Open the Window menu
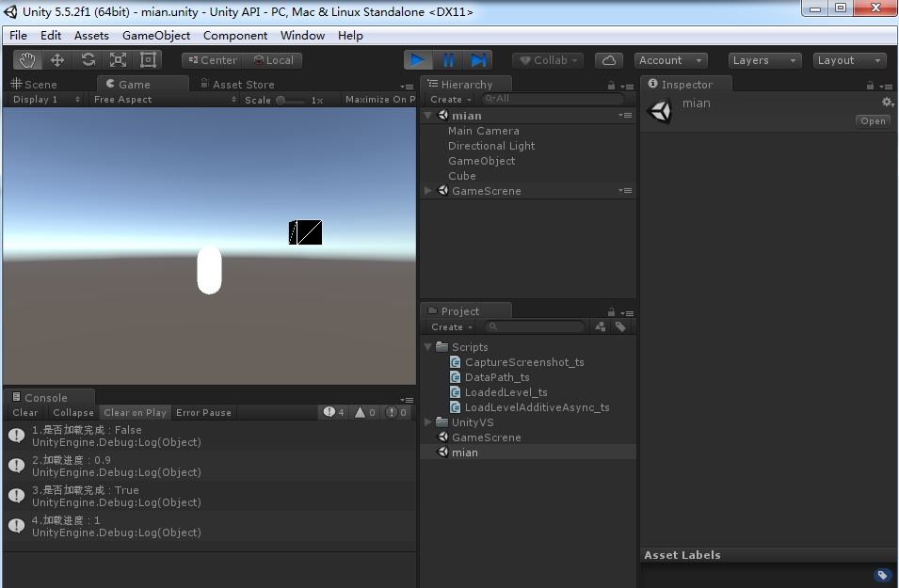Image resolution: width=899 pixels, height=588 pixels. pos(303,36)
